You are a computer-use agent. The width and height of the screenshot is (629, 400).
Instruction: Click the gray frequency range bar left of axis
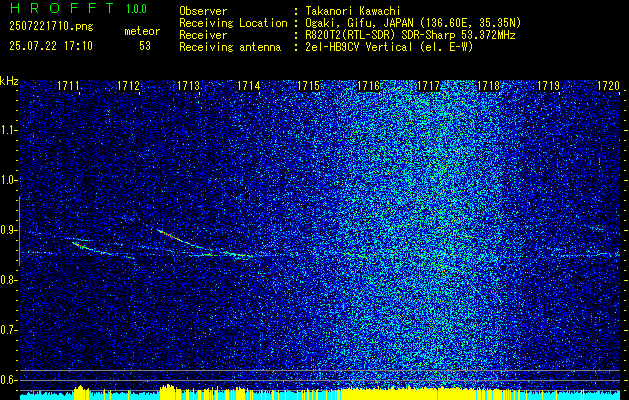pos(20,231)
